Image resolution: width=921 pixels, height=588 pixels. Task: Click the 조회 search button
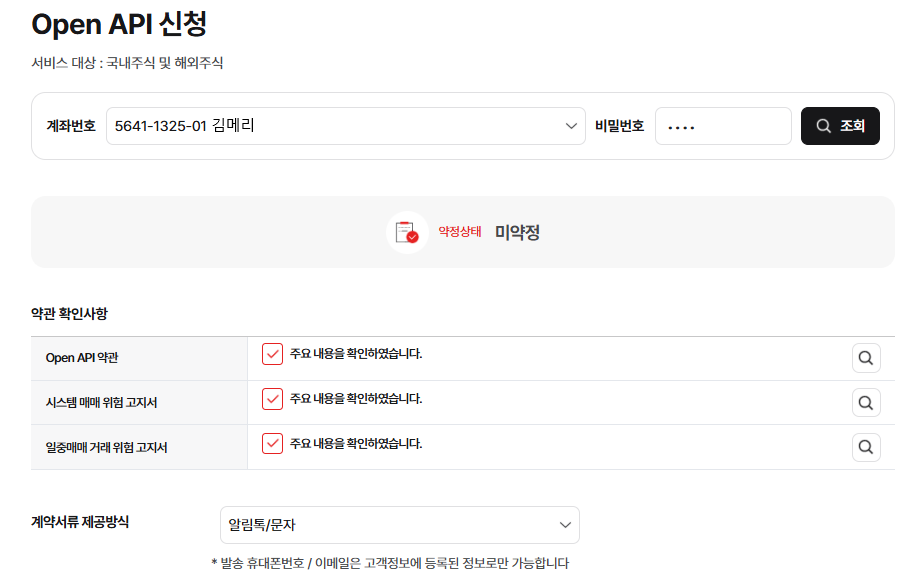[840, 126]
